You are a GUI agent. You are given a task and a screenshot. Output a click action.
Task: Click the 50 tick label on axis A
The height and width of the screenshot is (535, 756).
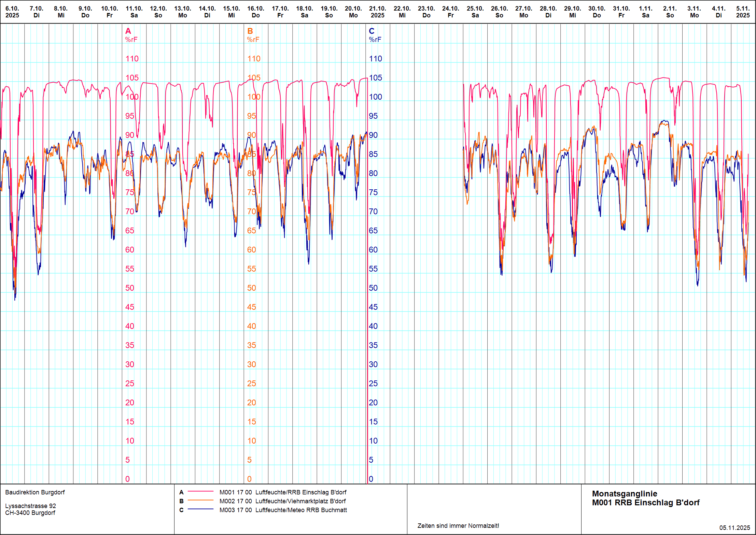tap(130, 288)
